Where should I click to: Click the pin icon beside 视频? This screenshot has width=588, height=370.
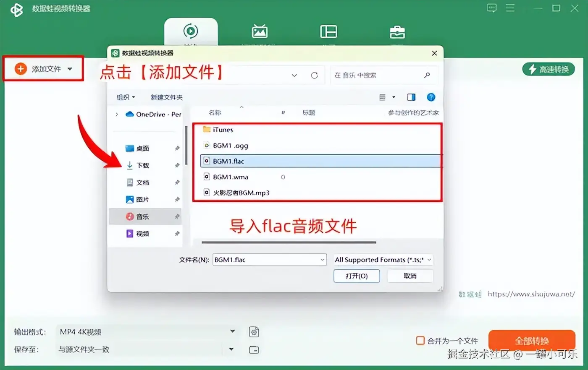pyautogui.click(x=177, y=234)
